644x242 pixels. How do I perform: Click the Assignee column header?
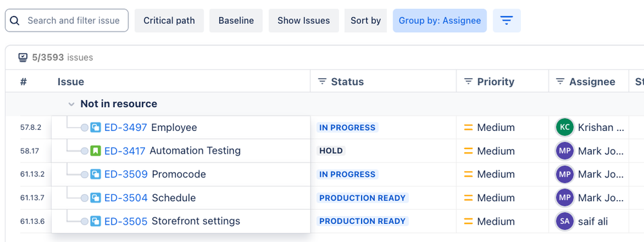point(592,82)
